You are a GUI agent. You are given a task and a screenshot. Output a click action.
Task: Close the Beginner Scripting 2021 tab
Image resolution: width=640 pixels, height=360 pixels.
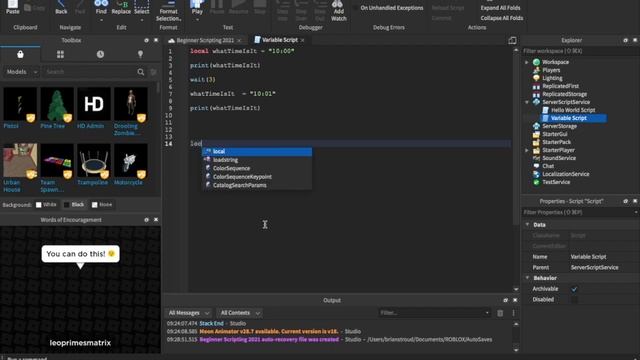pos(239,40)
